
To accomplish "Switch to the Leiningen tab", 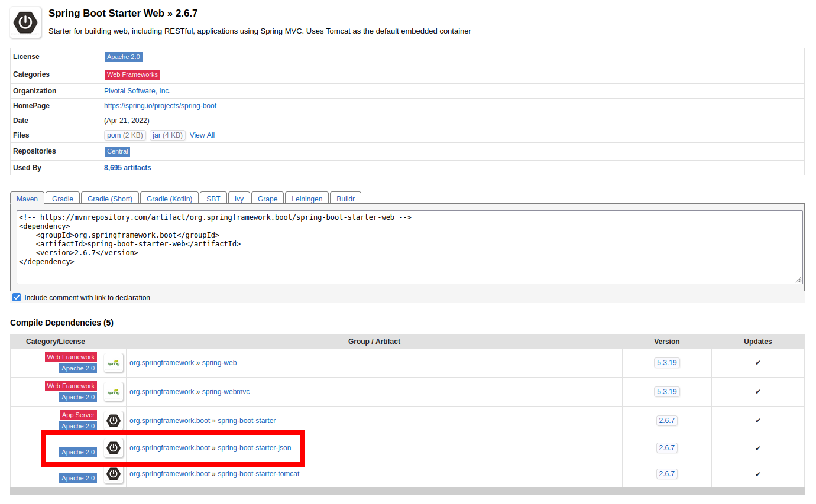I will point(307,199).
